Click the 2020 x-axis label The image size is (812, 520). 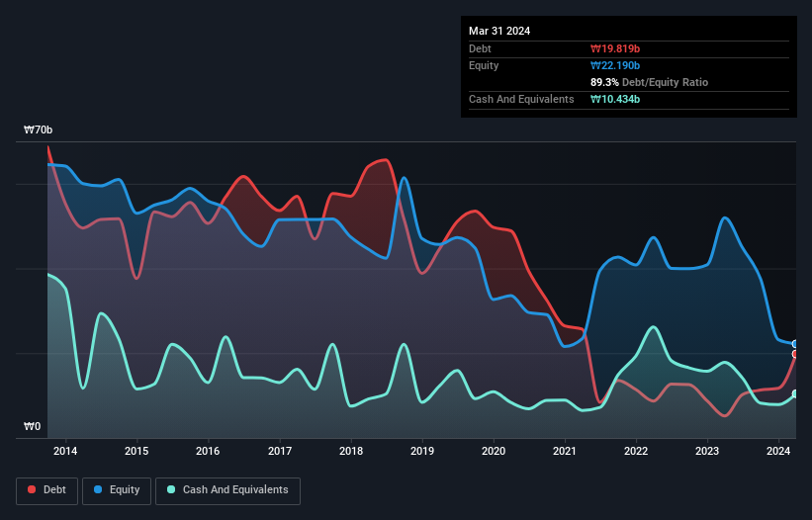494,451
